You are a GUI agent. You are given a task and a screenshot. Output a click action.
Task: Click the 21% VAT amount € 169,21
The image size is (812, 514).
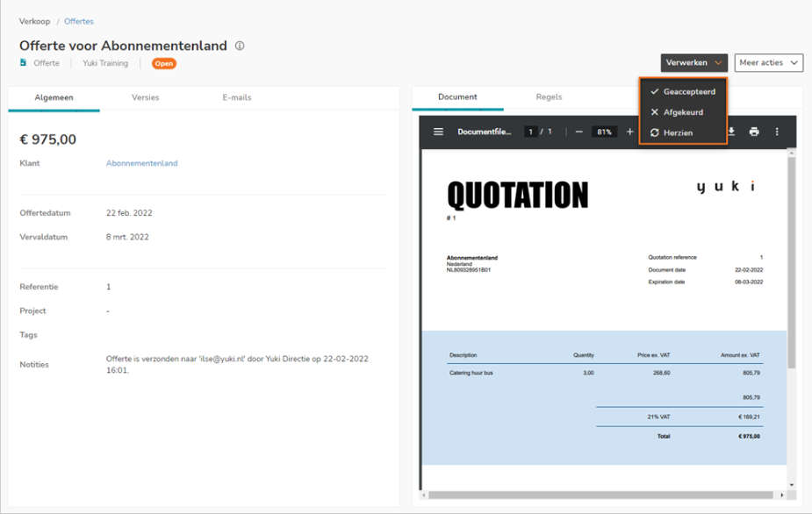tap(749, 417)
